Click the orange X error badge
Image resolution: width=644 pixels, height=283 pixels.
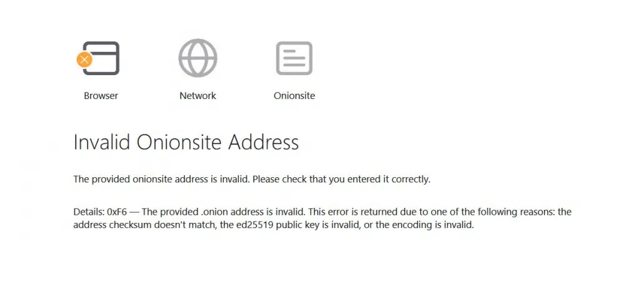point(84,59)
